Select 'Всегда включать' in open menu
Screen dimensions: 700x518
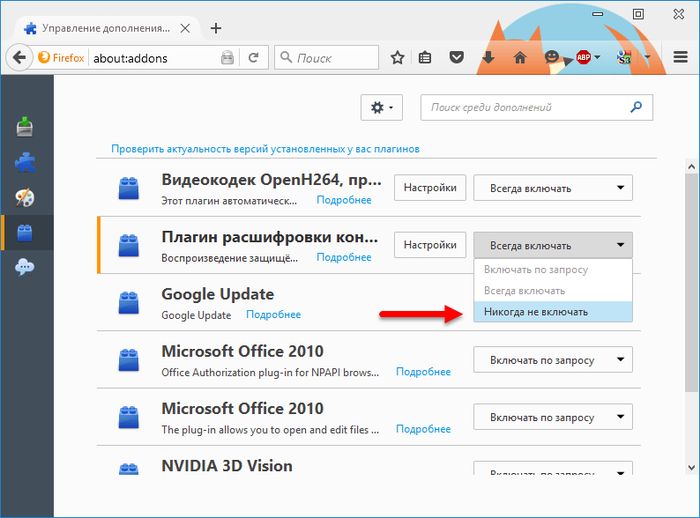point(553,291)
